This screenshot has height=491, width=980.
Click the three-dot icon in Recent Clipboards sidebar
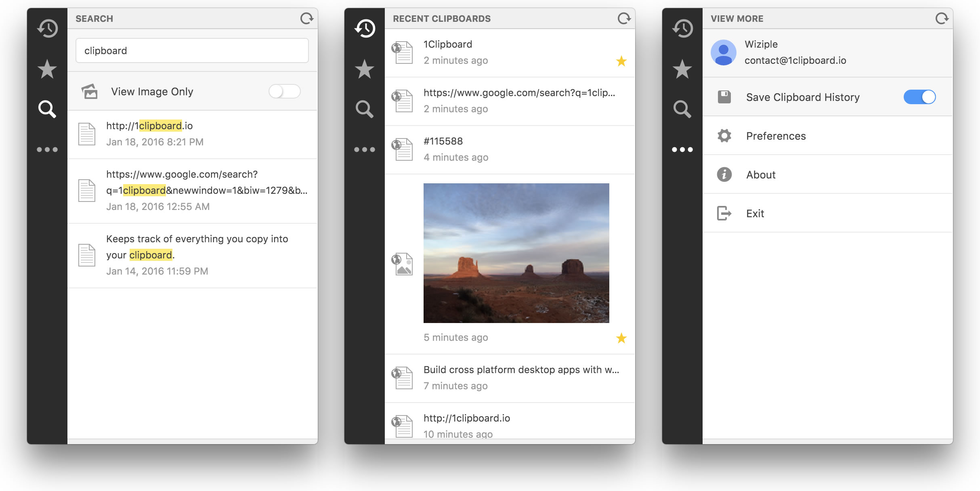[364, 150]
